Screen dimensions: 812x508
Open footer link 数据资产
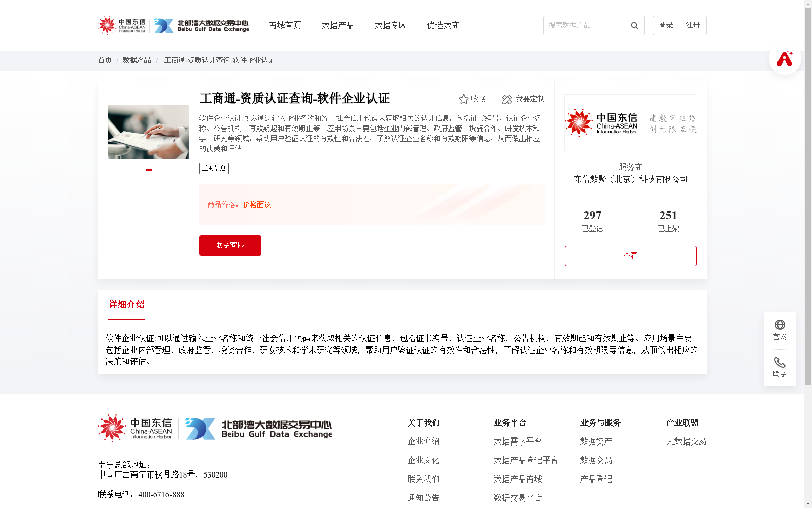[596, 441]
